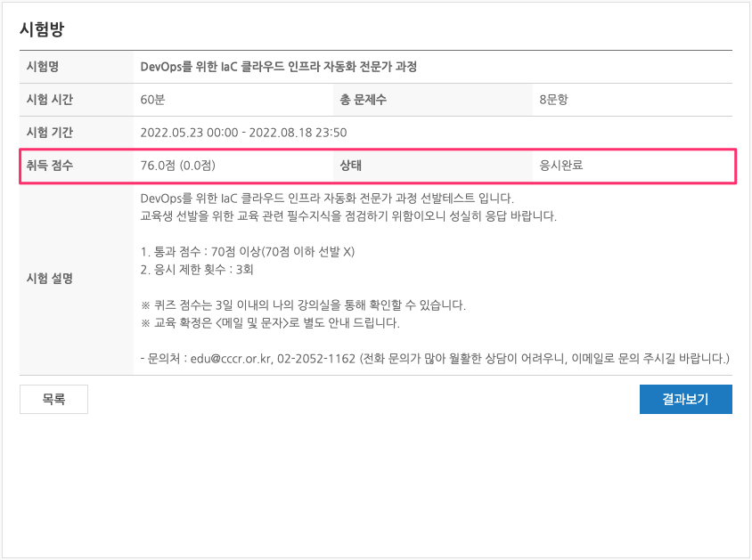Screen dimensions: 752x560
Task: Click the 시험 기간 label
Action: click(x=50, y=133)
